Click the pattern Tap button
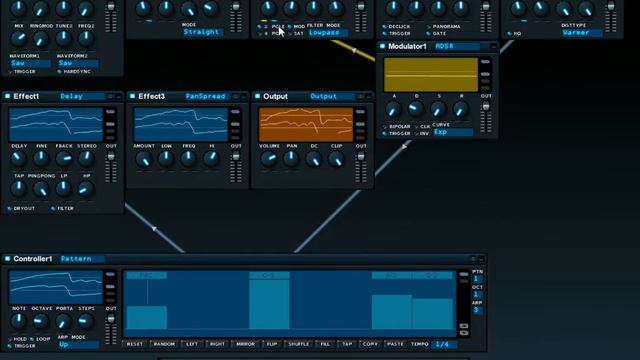Screen dimensions: 640x360 [x=347, y=344]
